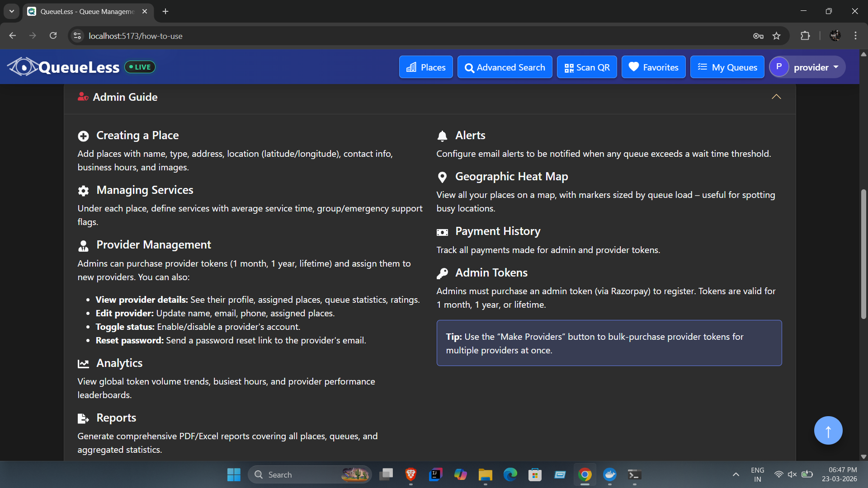Select the QueueLess browser tab
The height and width of the screenshot is (488, 868).
coord(88,11)
